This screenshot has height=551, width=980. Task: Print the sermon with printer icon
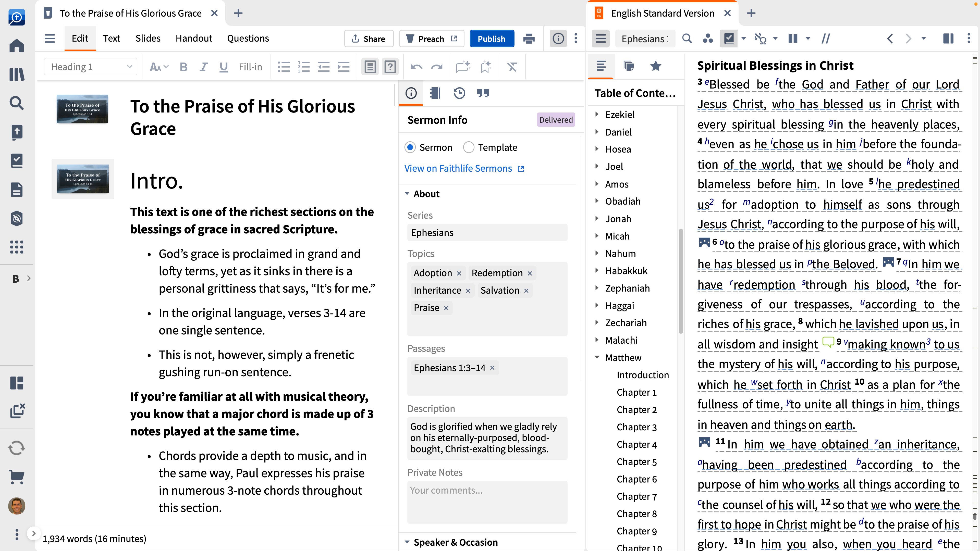pos(529,39)
